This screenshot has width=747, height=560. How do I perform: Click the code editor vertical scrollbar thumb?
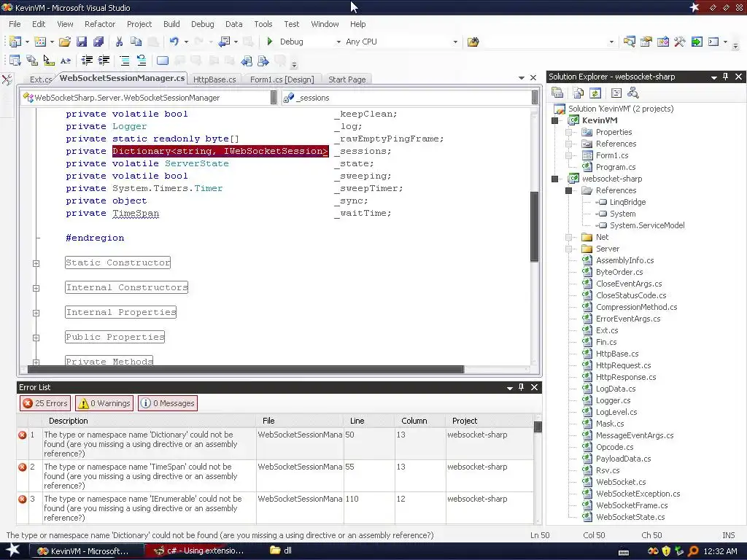535,227
